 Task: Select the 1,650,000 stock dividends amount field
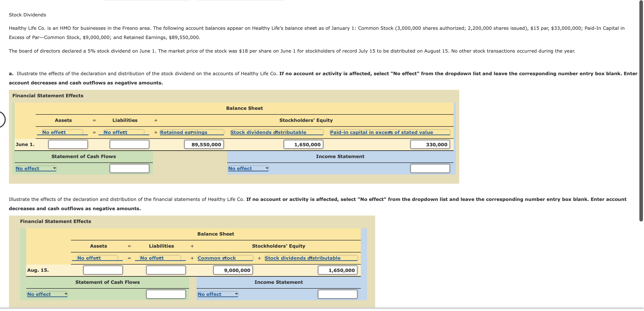click(x=303, y=144)
